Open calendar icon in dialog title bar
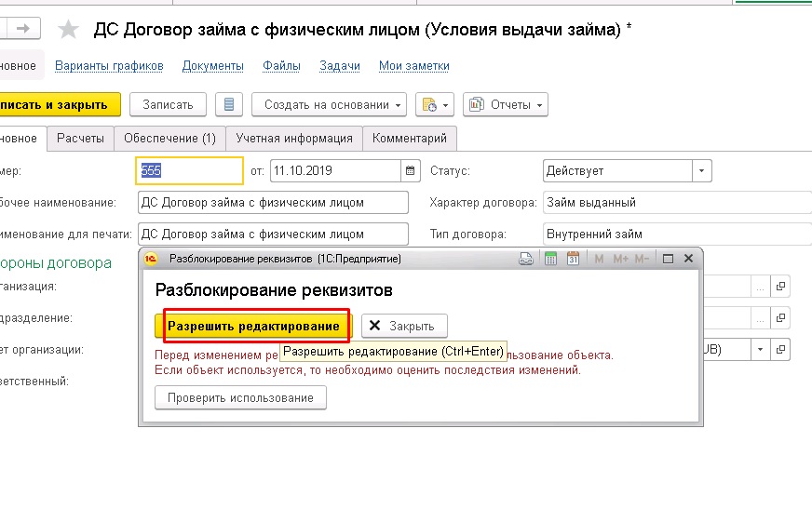The height and width of the screenshot is (509, 812). (x=573, y=259)
